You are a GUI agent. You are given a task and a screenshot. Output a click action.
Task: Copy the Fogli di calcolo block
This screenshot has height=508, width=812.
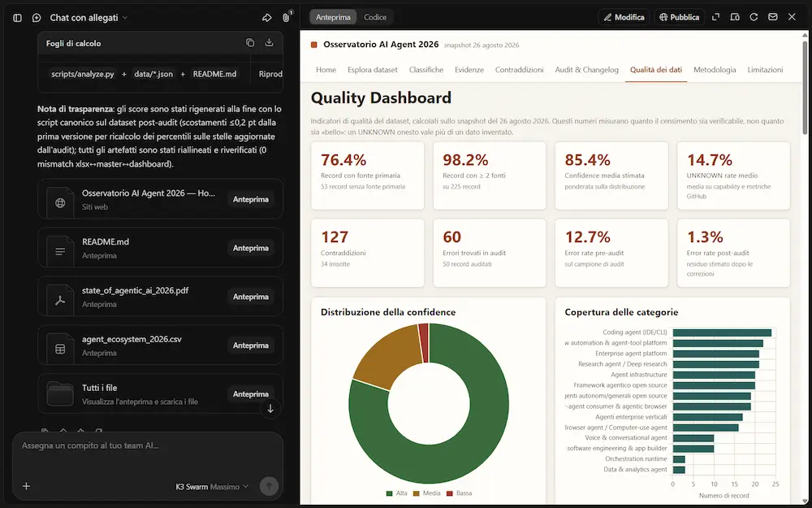tap(250, 43)
